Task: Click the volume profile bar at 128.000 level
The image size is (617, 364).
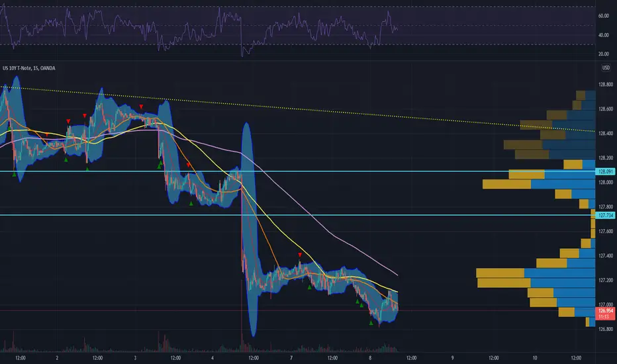Action: pos(539,184)
